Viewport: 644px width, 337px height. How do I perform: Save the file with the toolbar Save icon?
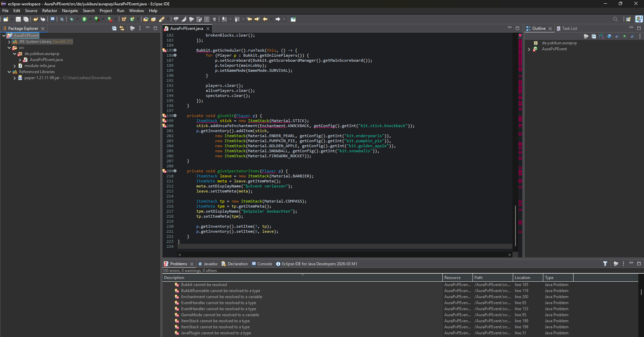18,19
